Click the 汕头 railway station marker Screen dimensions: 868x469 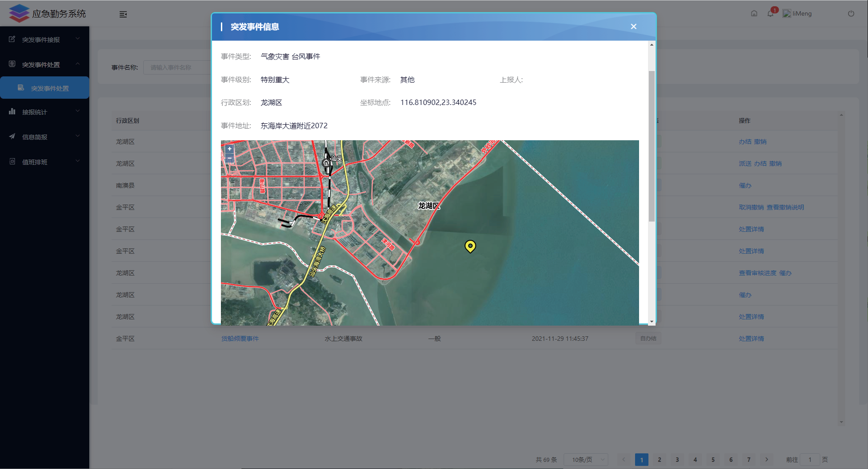tap(326, 163)
